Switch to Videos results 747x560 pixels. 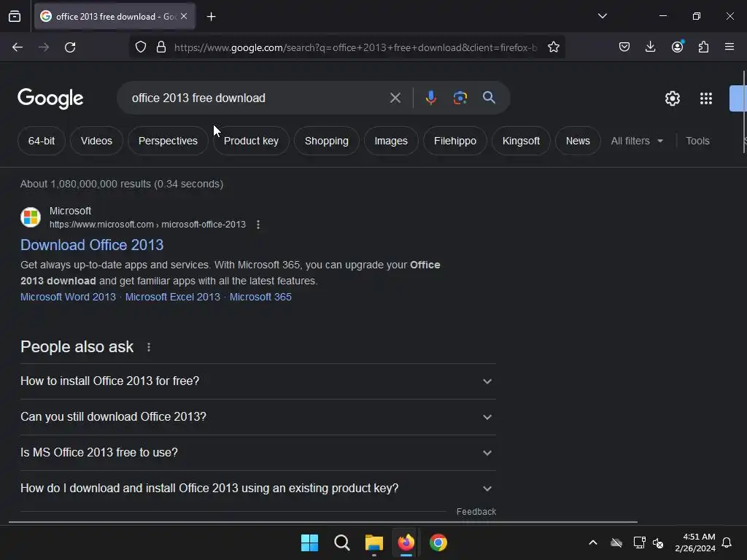(96, 141)
